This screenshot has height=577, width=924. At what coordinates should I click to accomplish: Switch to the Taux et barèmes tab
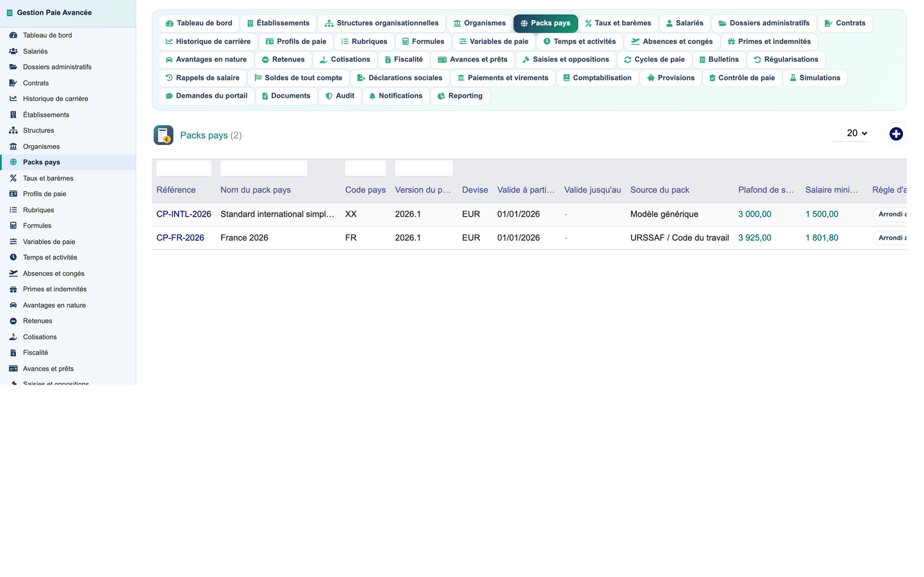tap(618, 24)
